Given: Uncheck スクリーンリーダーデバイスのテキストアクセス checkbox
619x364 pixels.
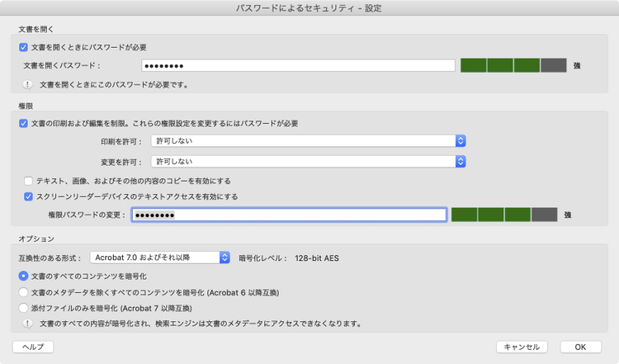Looking at the screenshot, I should tap(28, 196).
